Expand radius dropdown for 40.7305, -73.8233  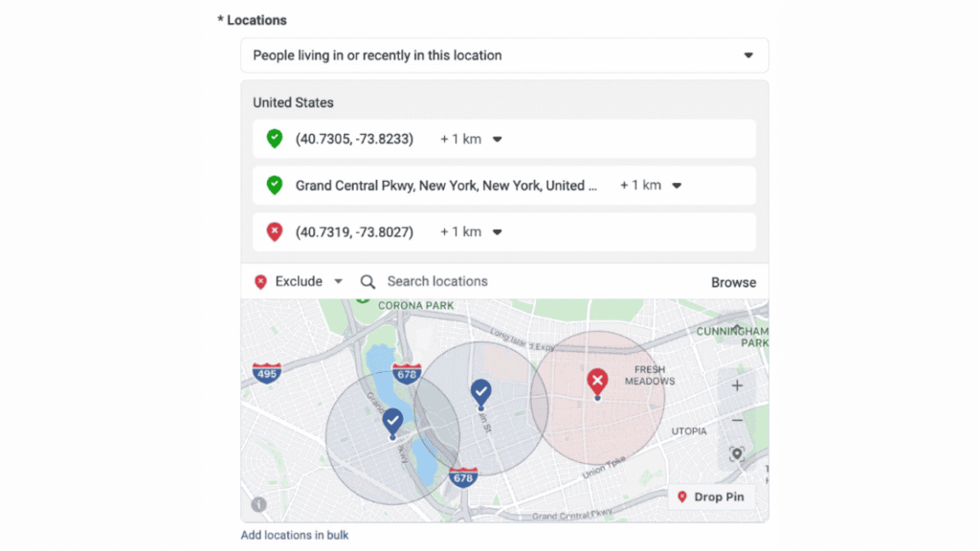(x=497, y=140)
